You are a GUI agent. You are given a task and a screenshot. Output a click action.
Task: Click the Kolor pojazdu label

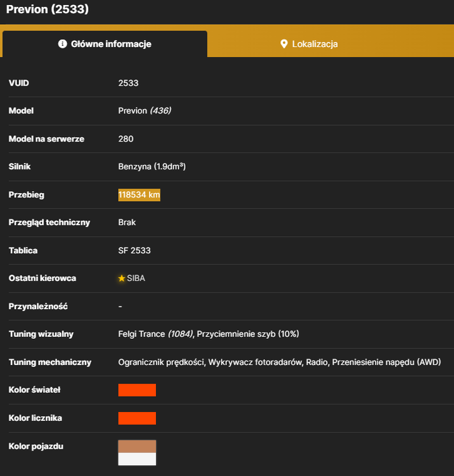tap(36, 446)
